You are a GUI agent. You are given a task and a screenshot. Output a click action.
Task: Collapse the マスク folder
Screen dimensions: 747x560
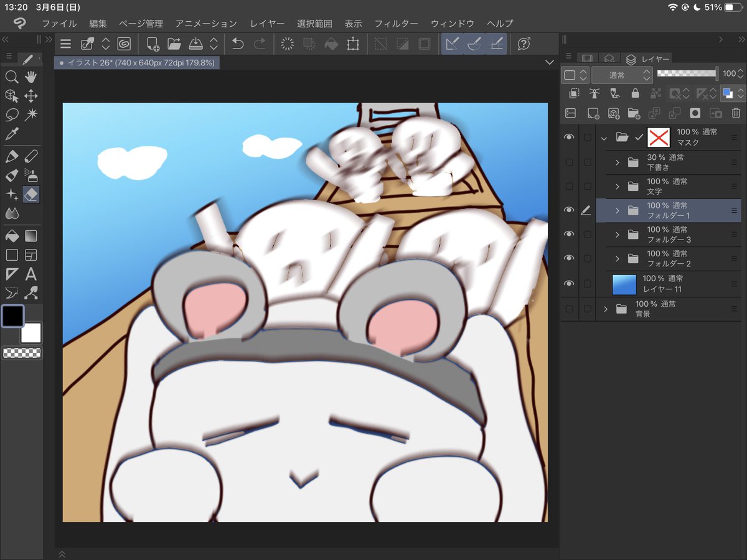click(x=604, y=138)
